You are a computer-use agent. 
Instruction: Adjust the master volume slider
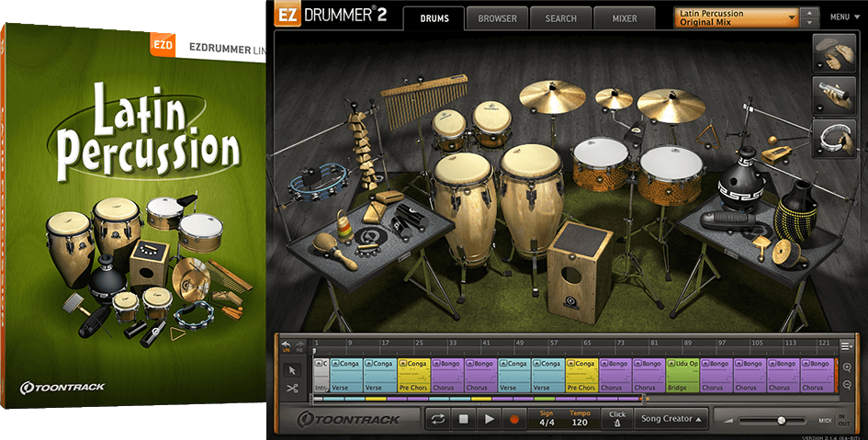tap(781, 420)
